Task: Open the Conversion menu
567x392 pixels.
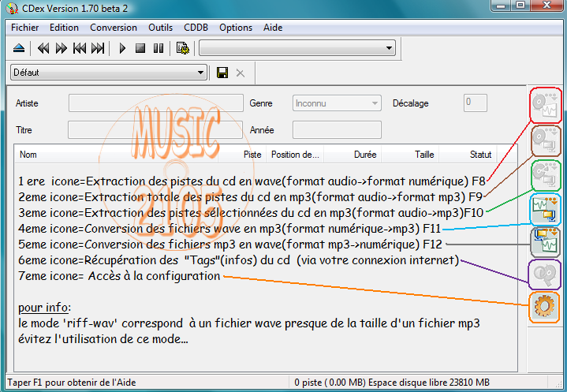Action: pyautogui.click(x=114, y=28)
